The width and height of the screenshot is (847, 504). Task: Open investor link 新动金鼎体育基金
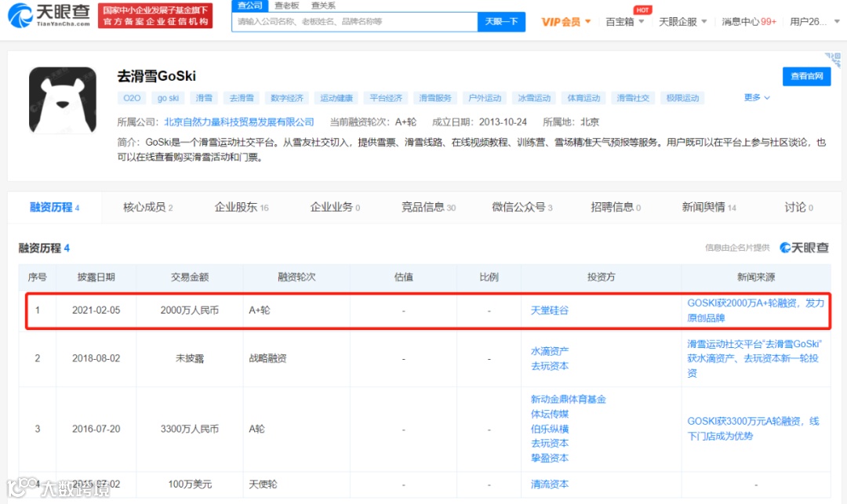[569, 399]
